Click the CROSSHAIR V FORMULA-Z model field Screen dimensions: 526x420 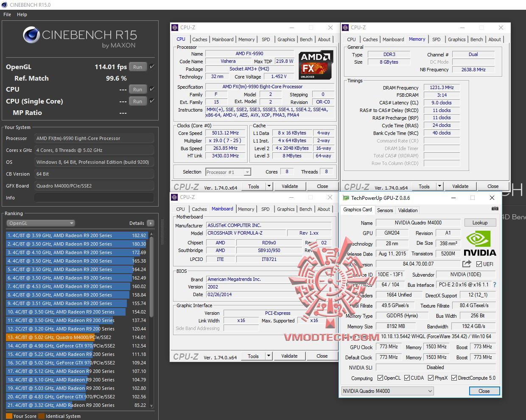[246, 233]
